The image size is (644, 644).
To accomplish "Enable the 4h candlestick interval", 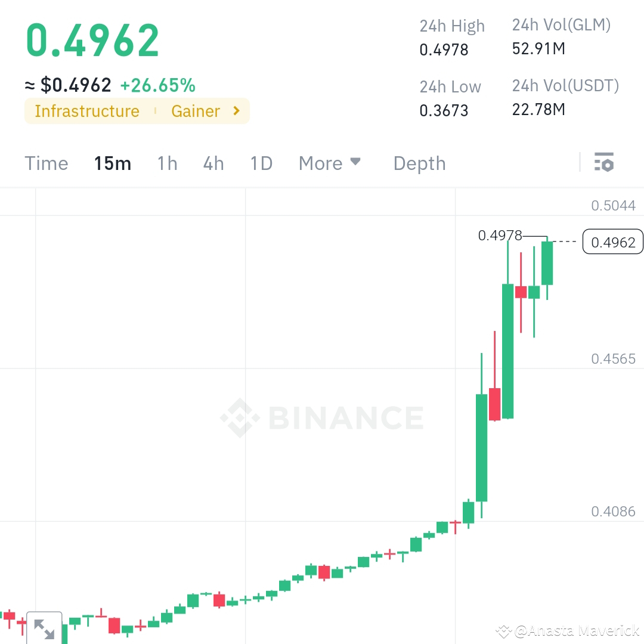I will point(213,163).
